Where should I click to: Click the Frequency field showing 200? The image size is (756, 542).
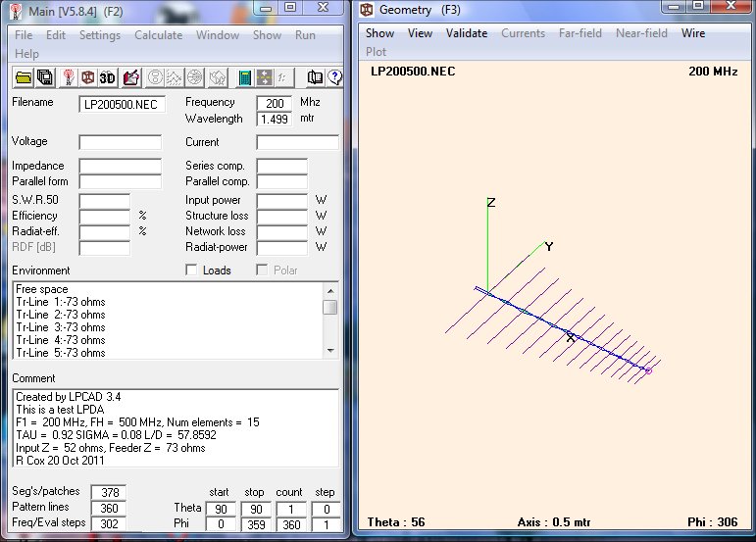click(x=275, y=103)
